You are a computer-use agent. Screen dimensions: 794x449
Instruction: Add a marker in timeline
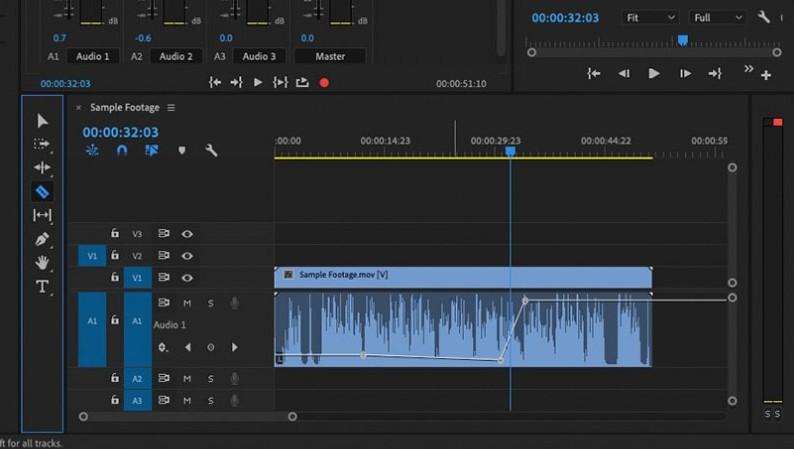(x=182, y=150)
